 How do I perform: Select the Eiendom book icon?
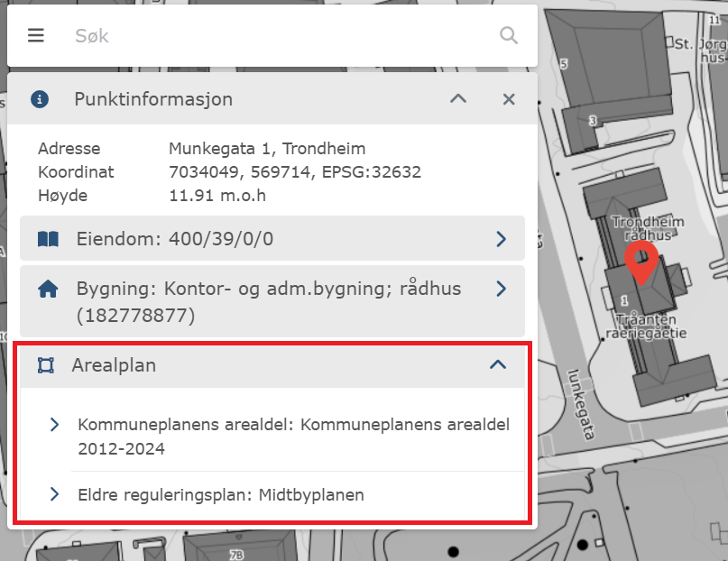tap(49, 238)
